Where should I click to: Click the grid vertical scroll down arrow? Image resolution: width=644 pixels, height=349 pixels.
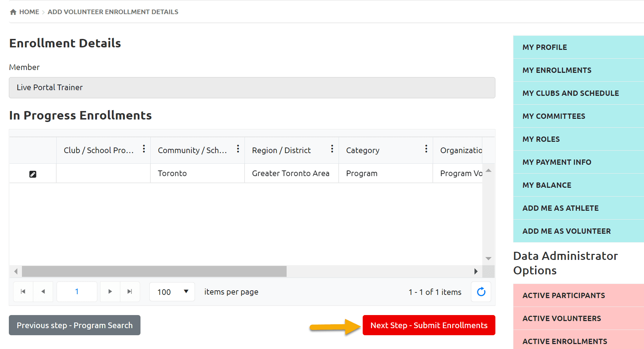[x=488, y=258]
